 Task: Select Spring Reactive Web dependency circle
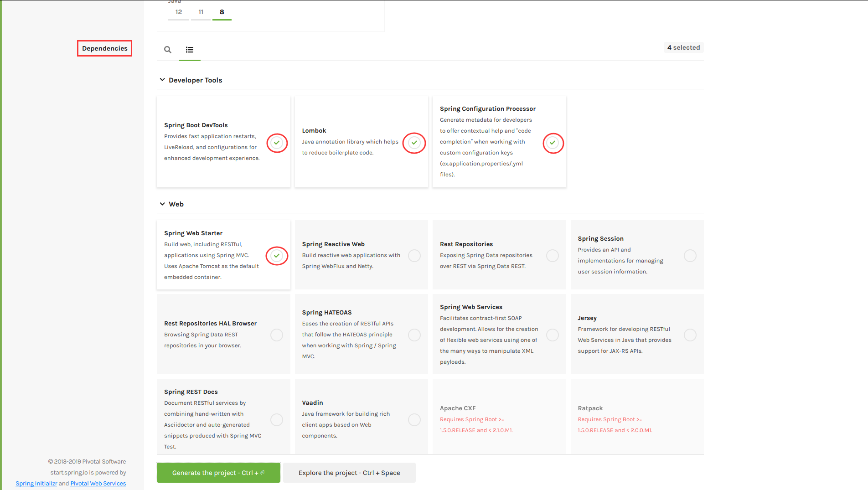pos(414,256)
